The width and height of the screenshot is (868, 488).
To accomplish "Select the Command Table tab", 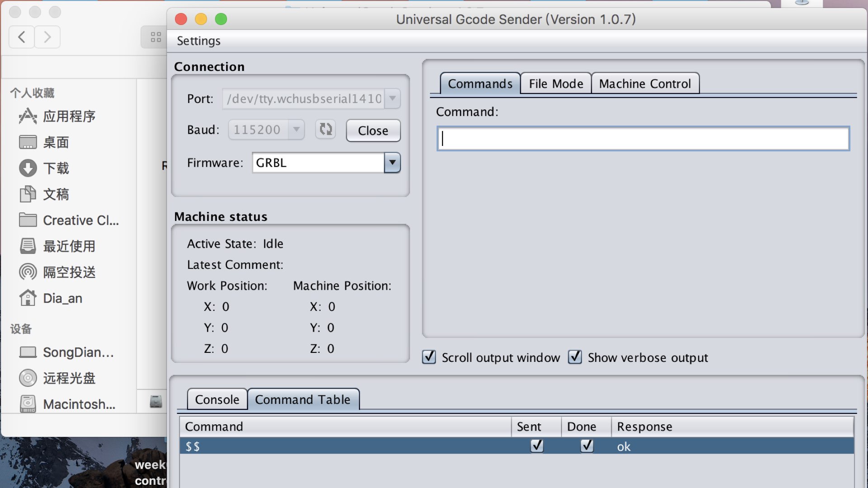I will coord(303,399).
